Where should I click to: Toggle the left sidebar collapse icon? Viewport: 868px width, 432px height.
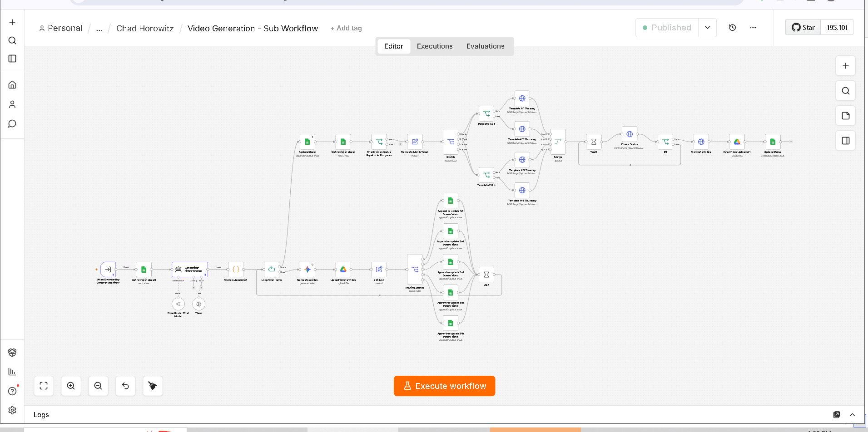[12, 59]
